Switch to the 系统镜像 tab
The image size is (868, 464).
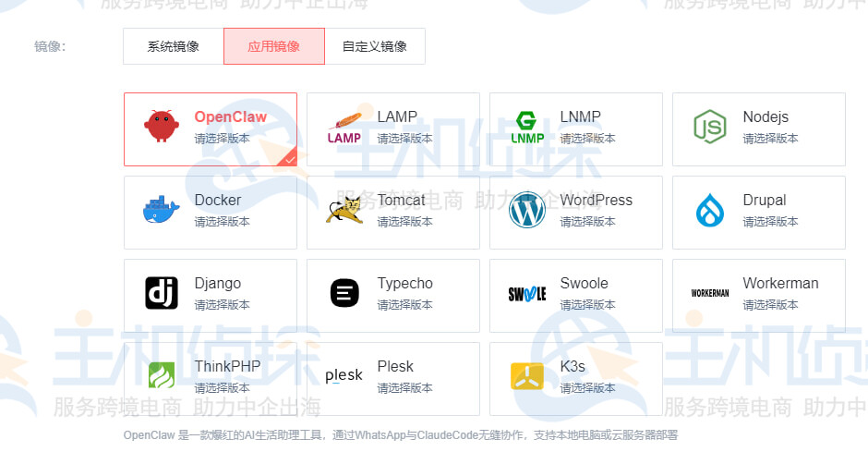pos(174,46)
